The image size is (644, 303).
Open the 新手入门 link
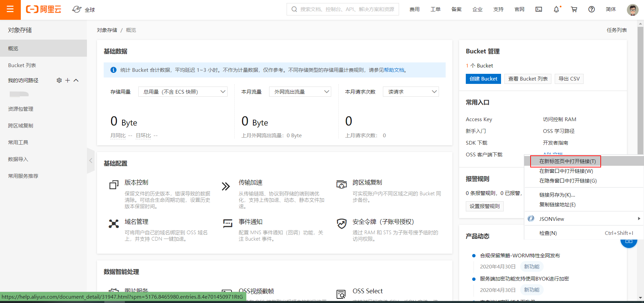pyautogui.click(x=476, y=131)
